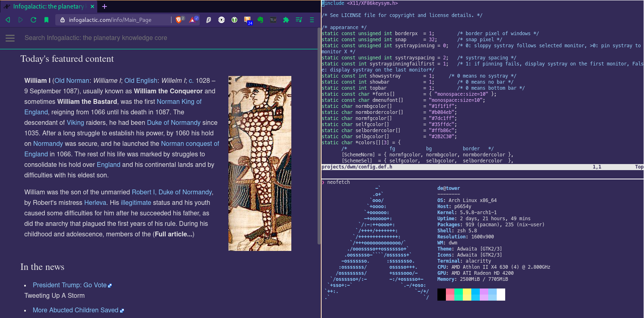Focus the Search Infogalactic field
Image resolution: width=644 pixels, height=318 pixels.
96,38
